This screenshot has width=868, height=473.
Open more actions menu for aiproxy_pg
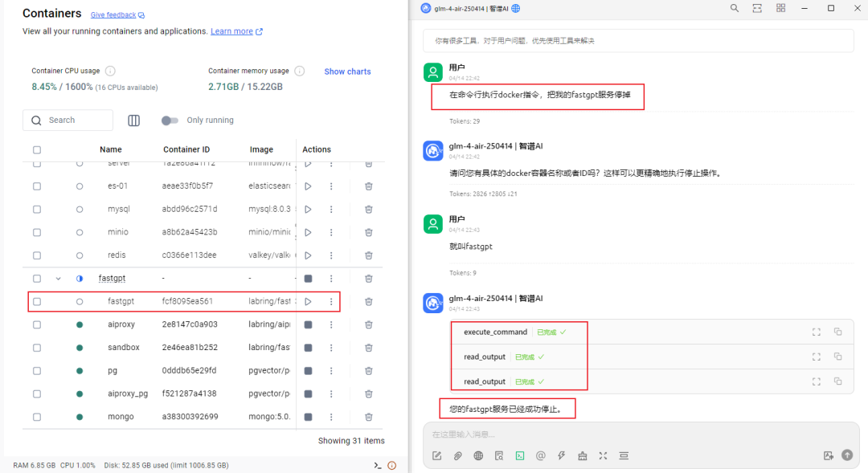(331, 393)
